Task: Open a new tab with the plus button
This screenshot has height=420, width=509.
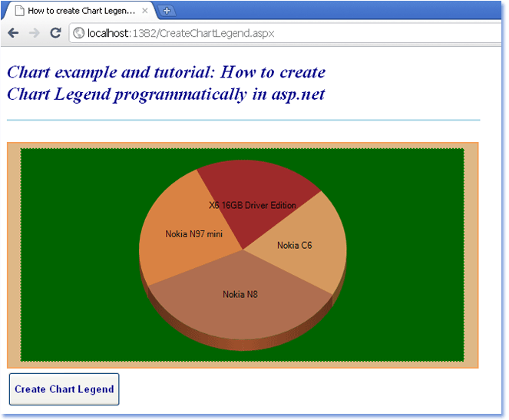Action: (x=167, y=11)
